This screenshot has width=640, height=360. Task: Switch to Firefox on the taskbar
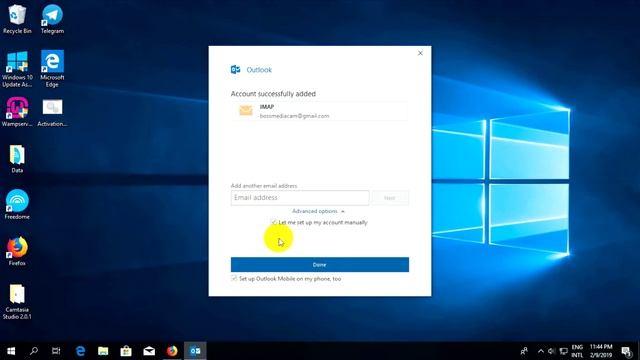[x=172, y=351]
